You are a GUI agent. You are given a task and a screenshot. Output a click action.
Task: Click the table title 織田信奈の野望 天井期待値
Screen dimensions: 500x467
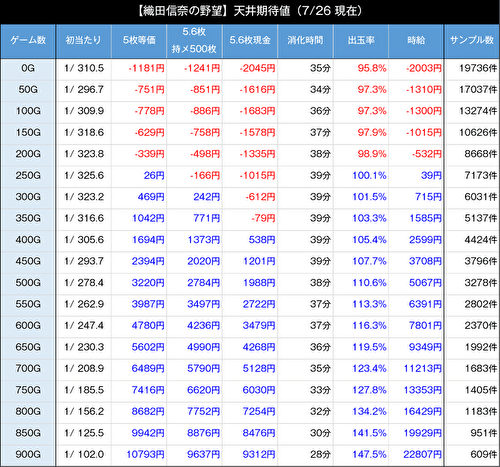[x=250, y=11]
